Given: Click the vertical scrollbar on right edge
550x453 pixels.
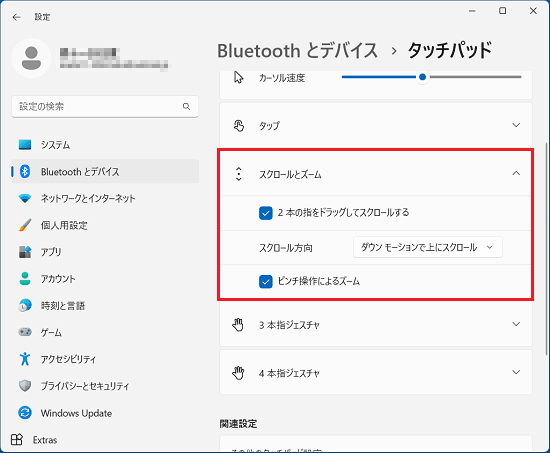Looking at the screenshot, I should click(546, 249).
